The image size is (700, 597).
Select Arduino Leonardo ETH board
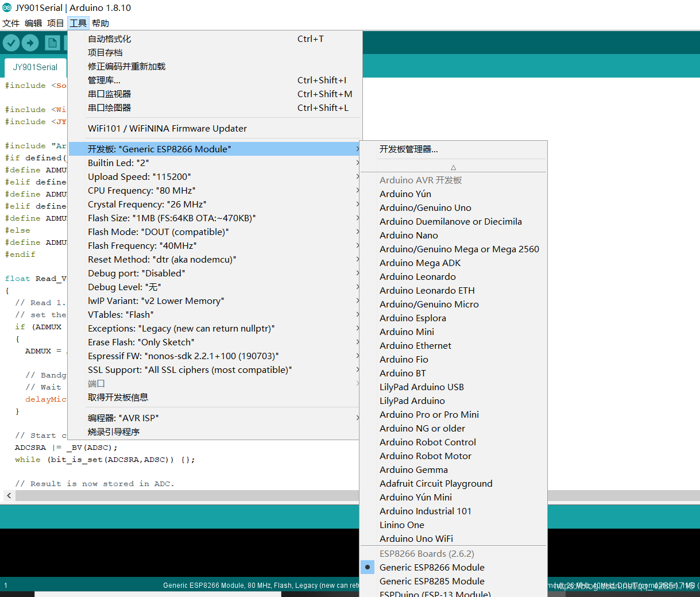click(453, 290)
